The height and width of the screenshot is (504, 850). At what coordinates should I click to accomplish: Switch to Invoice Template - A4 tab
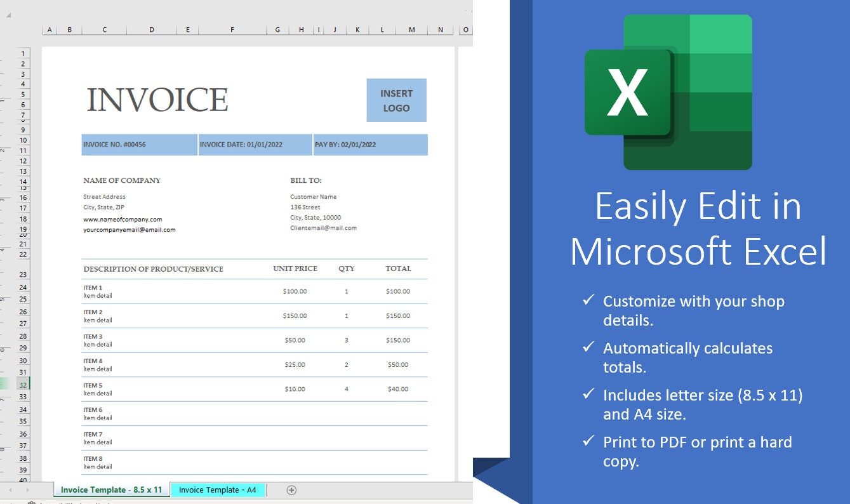[218, 490]
